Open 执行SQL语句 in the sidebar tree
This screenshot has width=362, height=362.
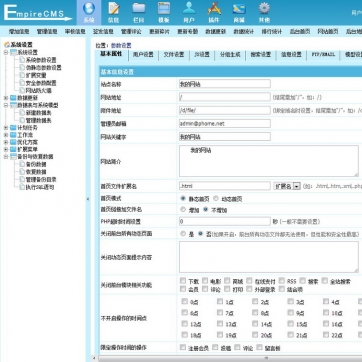pos(40,187)
